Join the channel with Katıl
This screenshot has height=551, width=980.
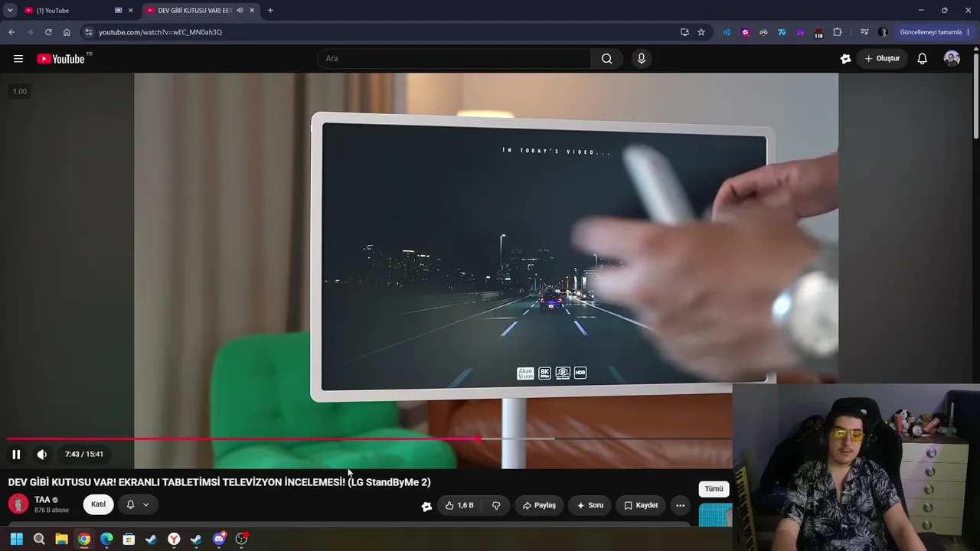pyautogui.click(x=99, y=504)
